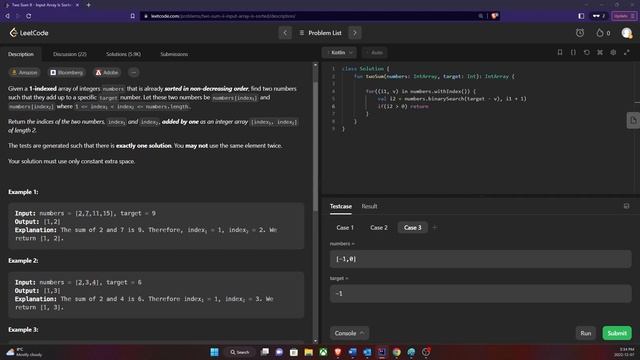This screenshot has height=360, width=640.
Task: Select test Case 3
Action: 412,227
